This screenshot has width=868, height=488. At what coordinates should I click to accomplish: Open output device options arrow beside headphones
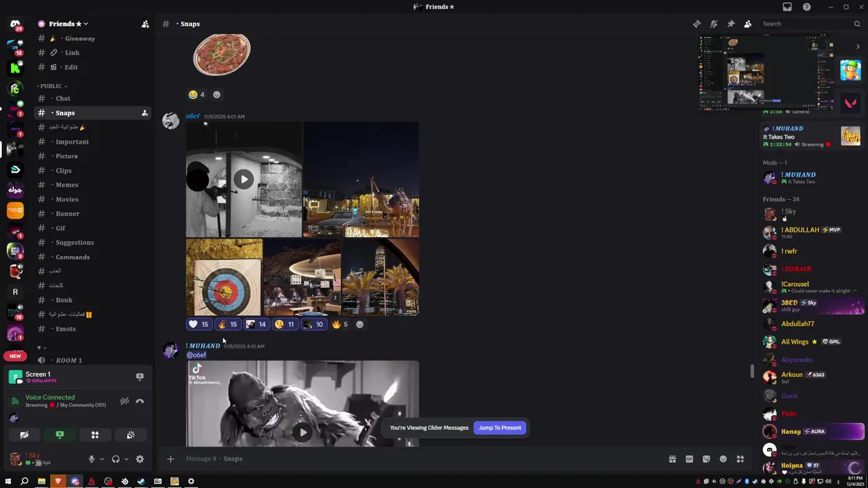[x=126, y=459]
